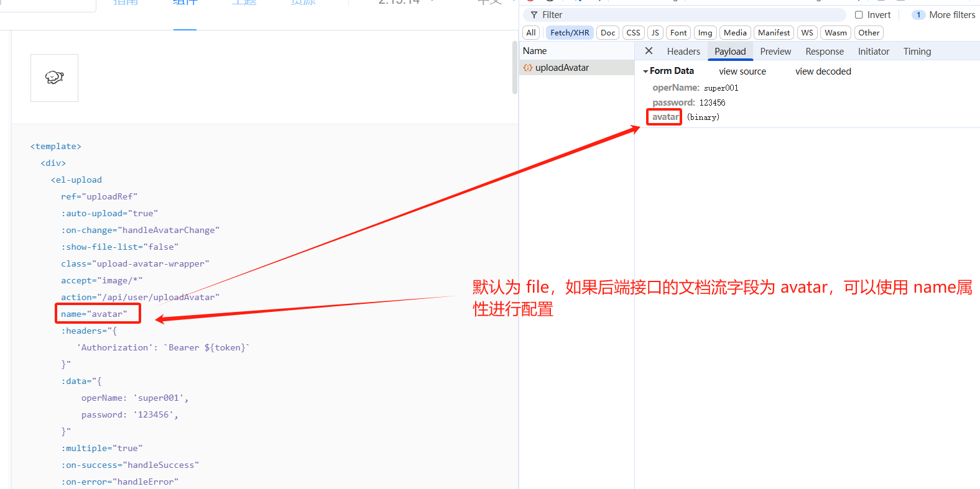Click the password value 123456
980x489 pixels.
pyautogui.click(x=712, y=103)
